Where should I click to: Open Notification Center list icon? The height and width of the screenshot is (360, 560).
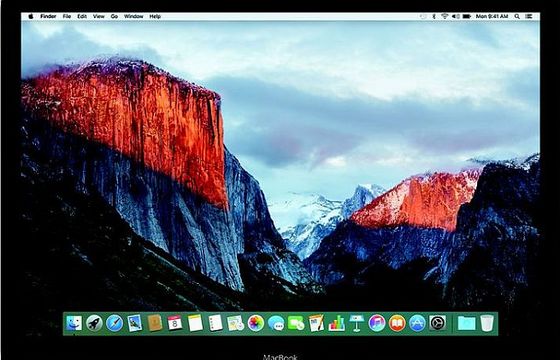pyautogui.click(x=529, y=16)
